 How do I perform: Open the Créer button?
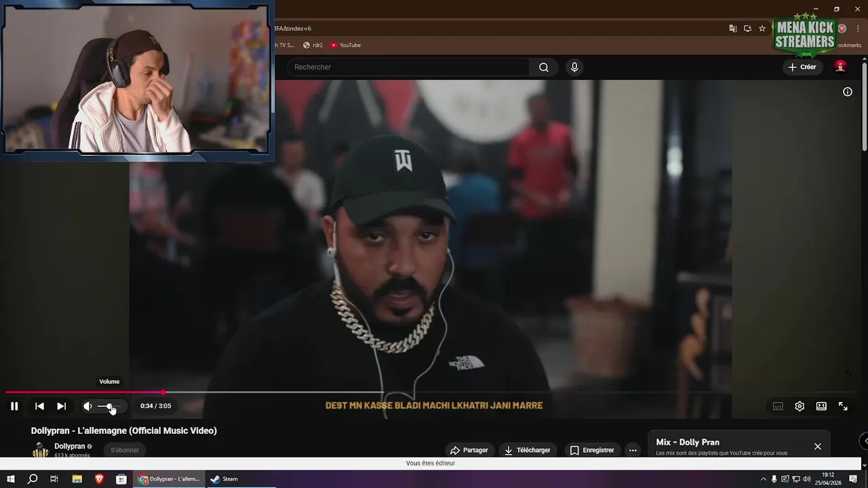click(802, 67)
